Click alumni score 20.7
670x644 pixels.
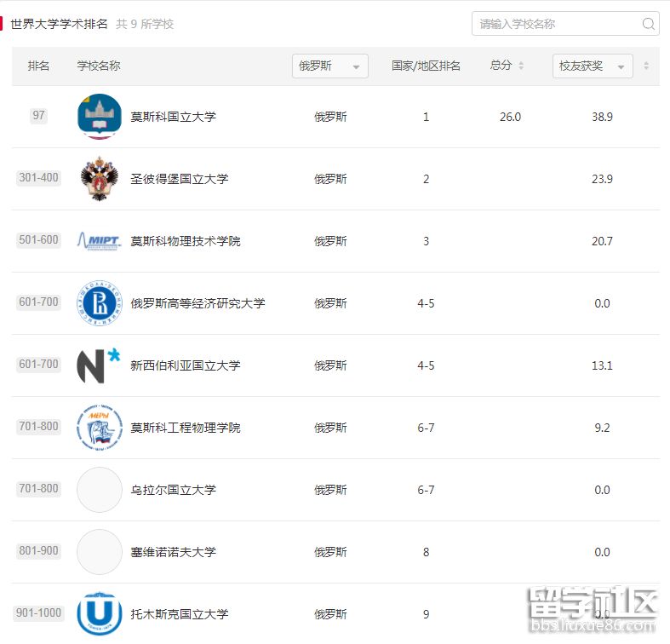point(602,241)
